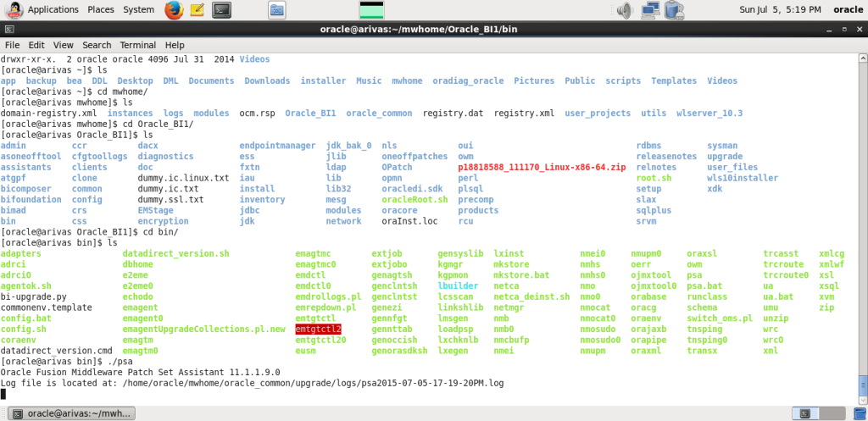Viewport: 868px width, 421px height.
Task: Launch terminal from the top panel icon
Action: [221, 9]
